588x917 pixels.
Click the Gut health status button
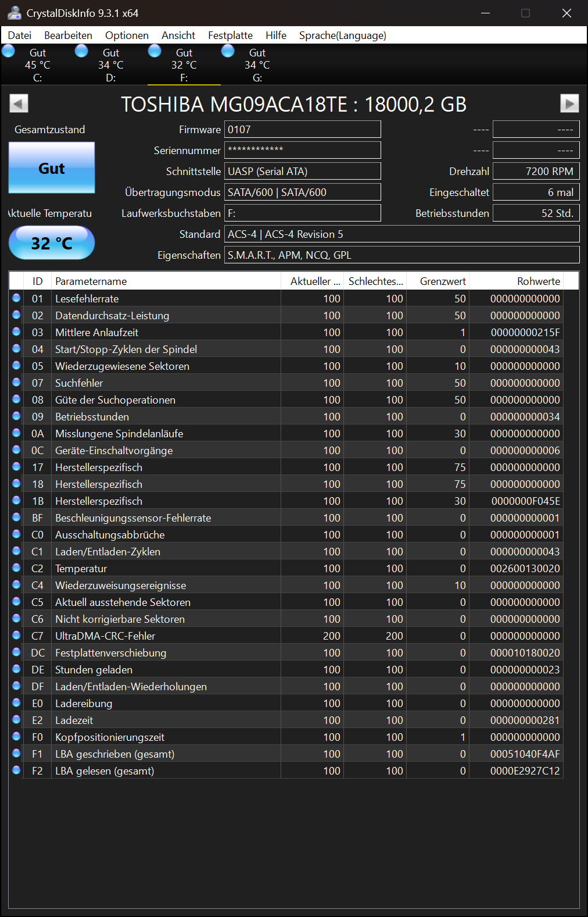point(52,168)
